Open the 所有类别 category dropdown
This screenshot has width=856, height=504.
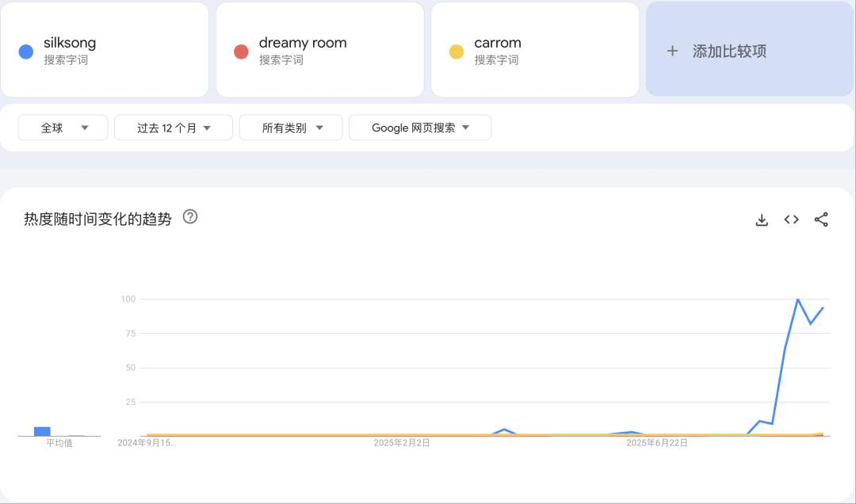(291, 127)
